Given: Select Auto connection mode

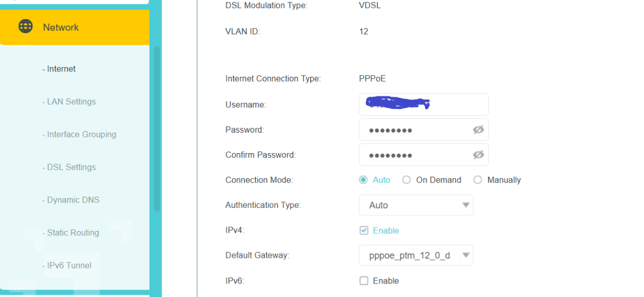Looking at the screenshot, I should click(x=363, y=180).
